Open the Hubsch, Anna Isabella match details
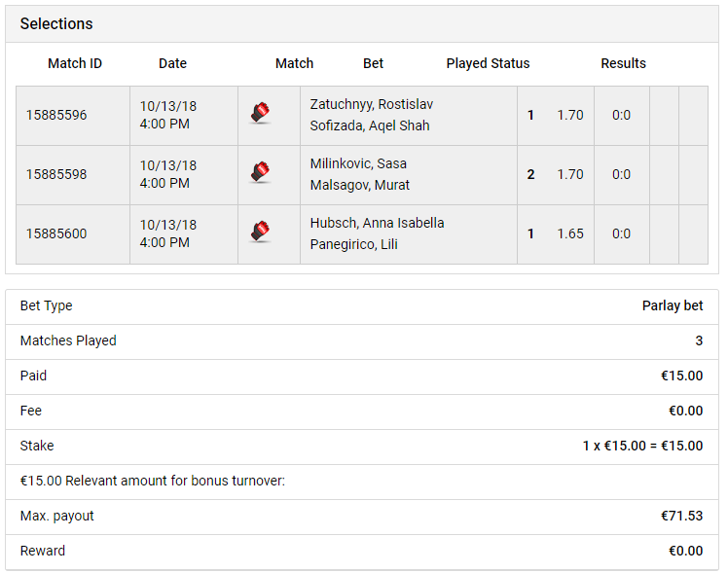 click(377, 223)
